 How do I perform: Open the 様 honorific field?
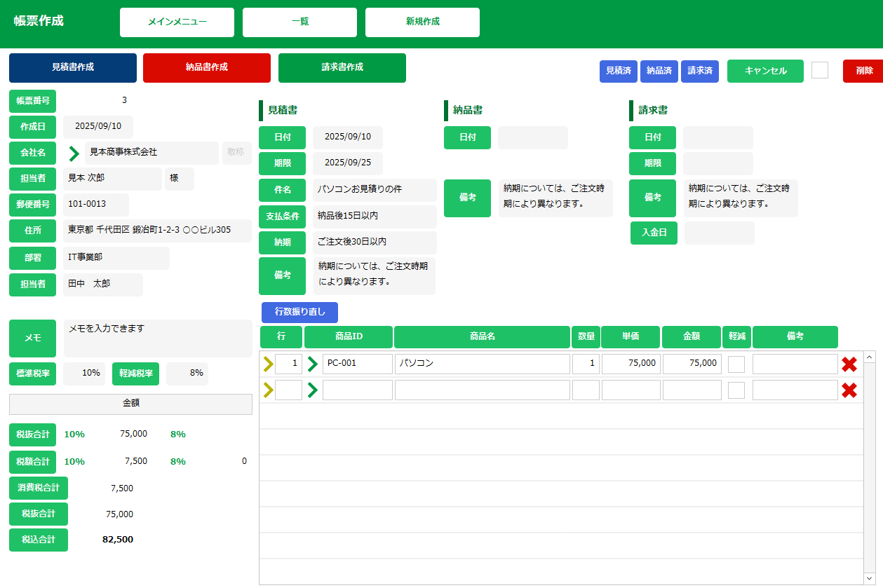click(x=179, y=179)
